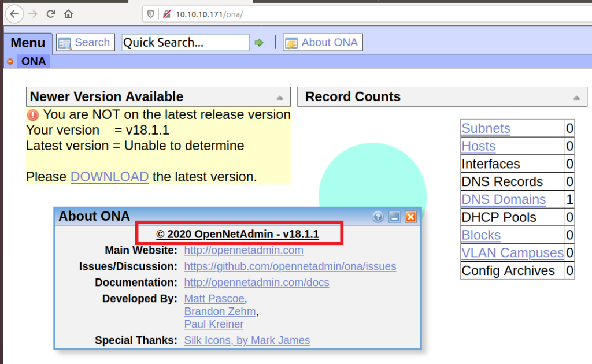Click the Quick Search input field
Viewport: 592px width, 364px height.
point(186,42)
